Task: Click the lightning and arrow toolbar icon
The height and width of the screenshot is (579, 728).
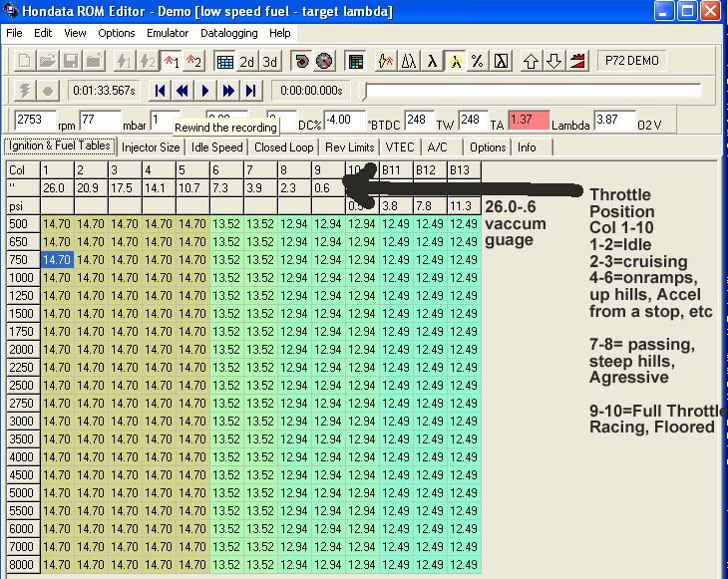Action: pyautogui.click(x=386, y=61)
